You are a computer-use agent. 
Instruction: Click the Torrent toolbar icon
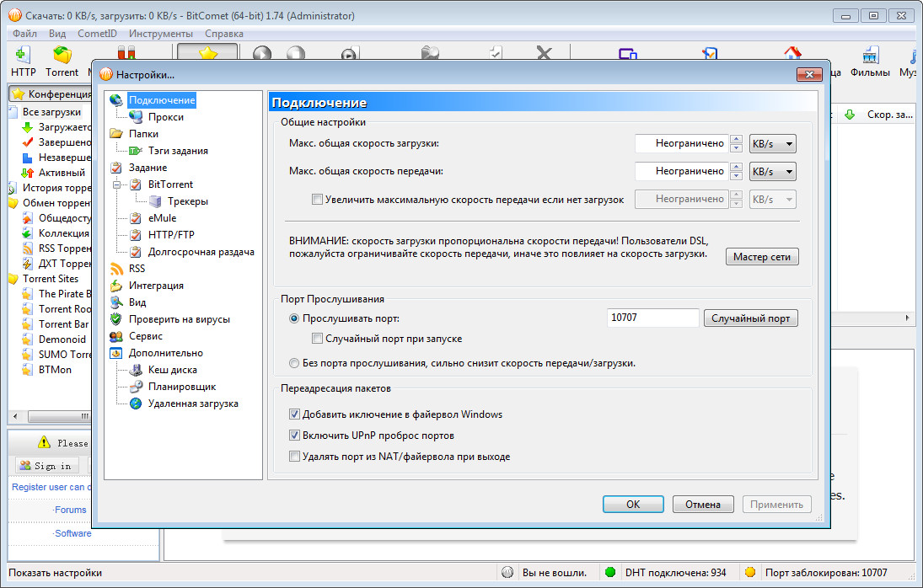pos(62,56)
